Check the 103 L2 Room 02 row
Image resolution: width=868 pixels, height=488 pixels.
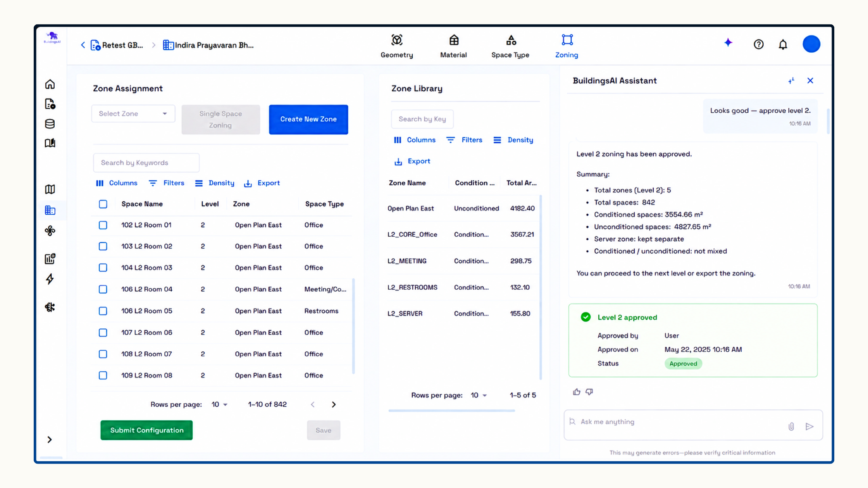103,246
